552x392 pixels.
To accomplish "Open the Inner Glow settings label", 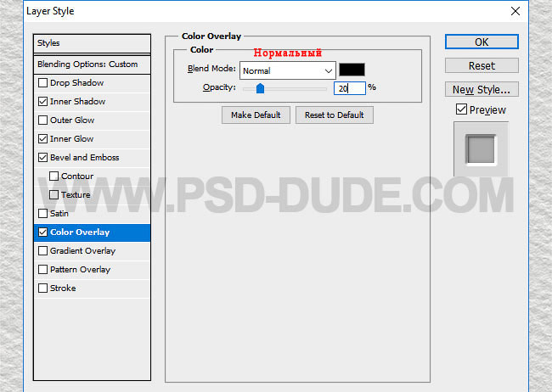I will tap(72, 138).
